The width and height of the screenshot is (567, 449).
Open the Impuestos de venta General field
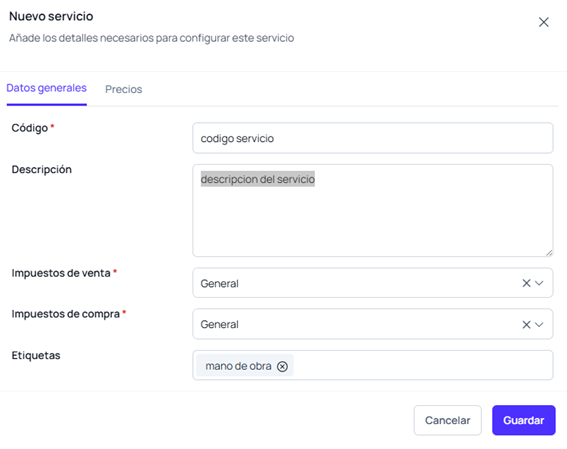click(372, 283)
